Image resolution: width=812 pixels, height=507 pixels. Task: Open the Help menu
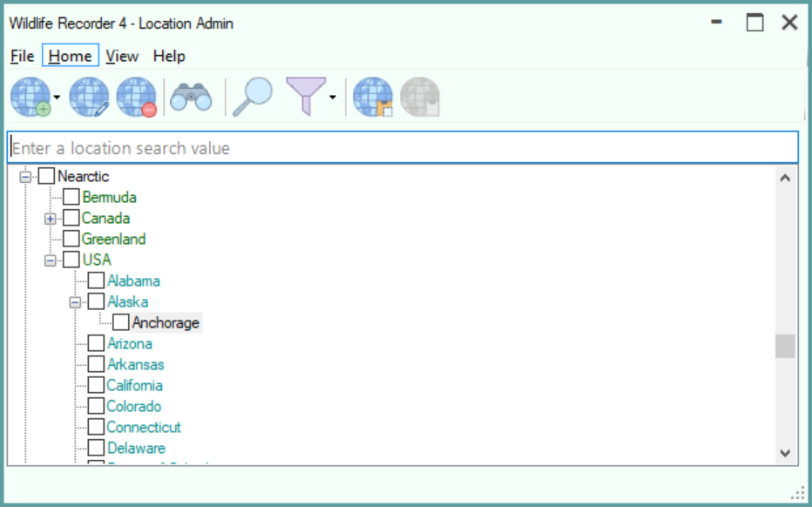pos(169,56)
